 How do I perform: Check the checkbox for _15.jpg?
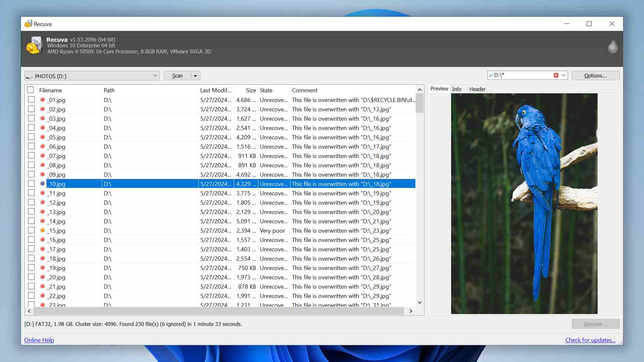point(31,230)
